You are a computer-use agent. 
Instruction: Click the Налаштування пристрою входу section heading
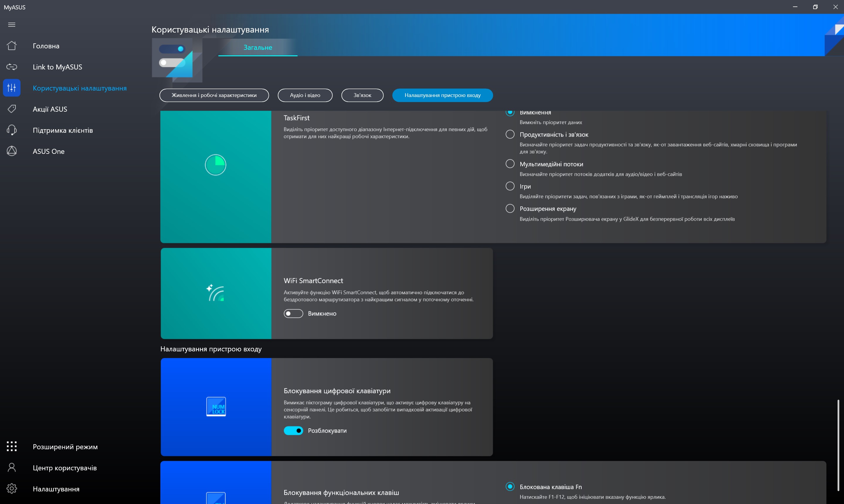pyautogui.click(x=211, y=349)
